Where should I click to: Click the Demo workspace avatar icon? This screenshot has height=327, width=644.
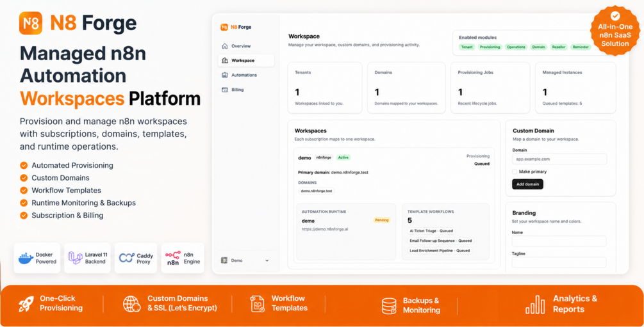pos(224,260)
